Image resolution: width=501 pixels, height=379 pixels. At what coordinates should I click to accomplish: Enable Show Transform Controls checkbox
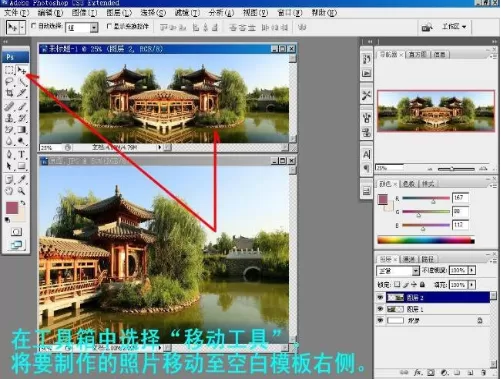(x=109, y=25)
